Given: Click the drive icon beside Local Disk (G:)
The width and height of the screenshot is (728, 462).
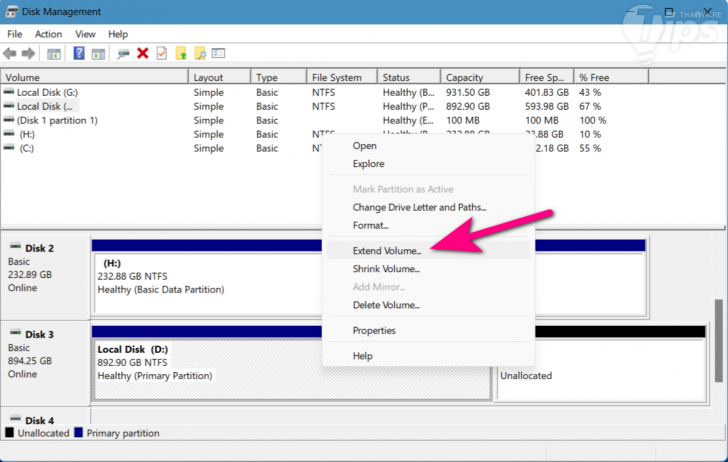Looking at the screenshot, I should tap(9, 92).
